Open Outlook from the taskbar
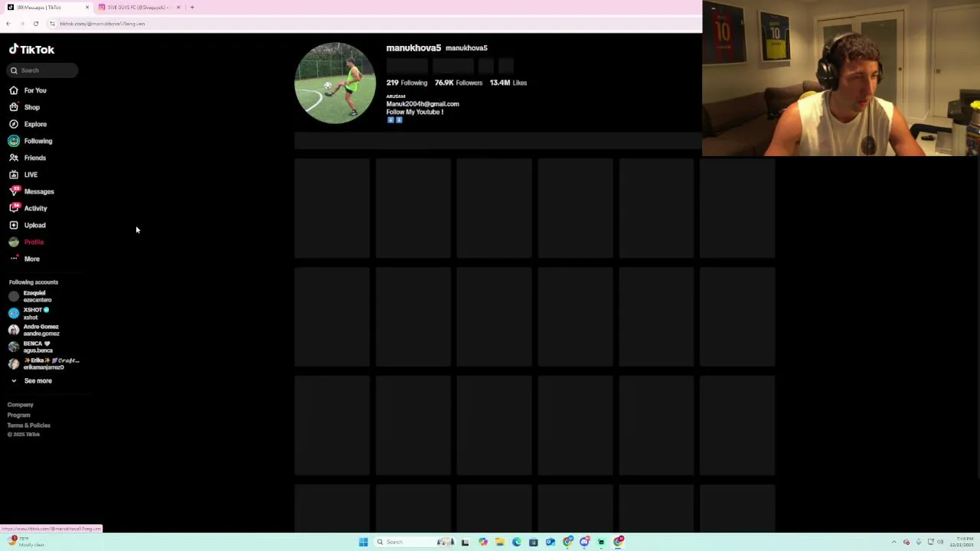 (550, 542)
